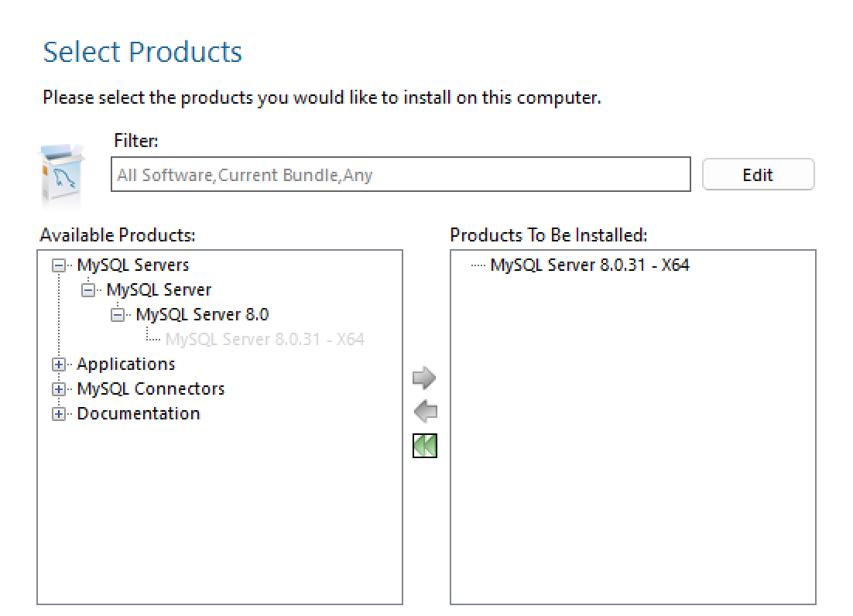The height and width of the screenshot is (616, 853).
Task: Click the Filter label
Action: [136, 141]
